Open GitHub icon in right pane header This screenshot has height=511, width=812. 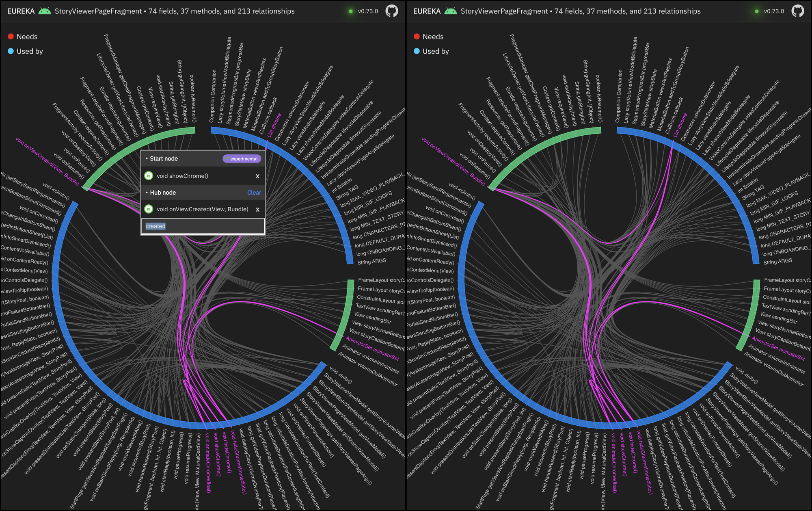tap(797, 11)
